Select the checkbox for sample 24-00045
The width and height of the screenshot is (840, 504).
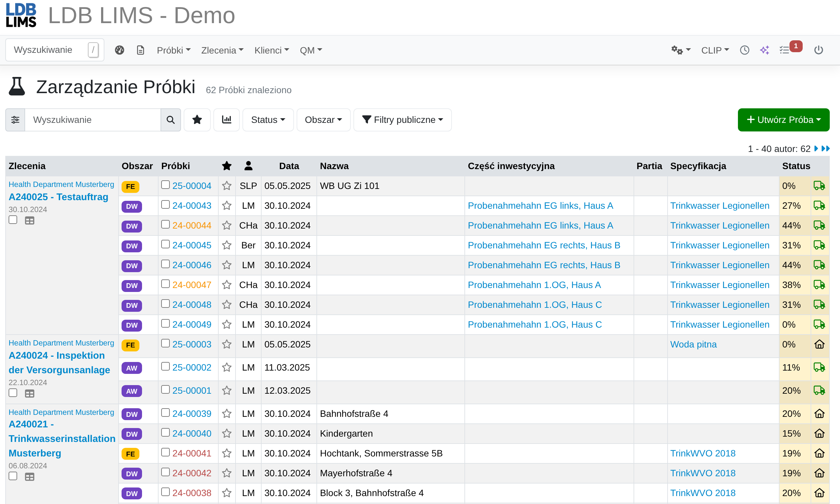[165, 244]
